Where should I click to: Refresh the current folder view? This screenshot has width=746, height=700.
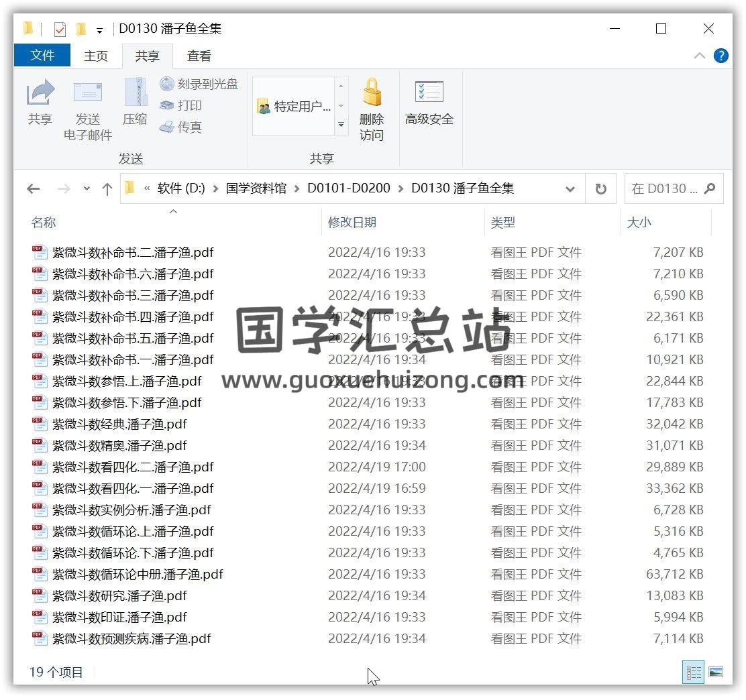pyautogui.click(x=600, y=189)
